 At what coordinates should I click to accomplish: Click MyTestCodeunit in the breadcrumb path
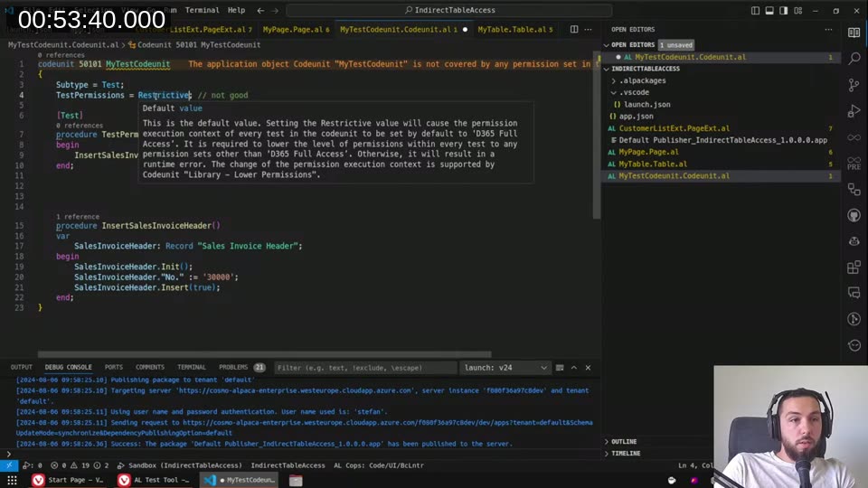[x=63, y=45]
